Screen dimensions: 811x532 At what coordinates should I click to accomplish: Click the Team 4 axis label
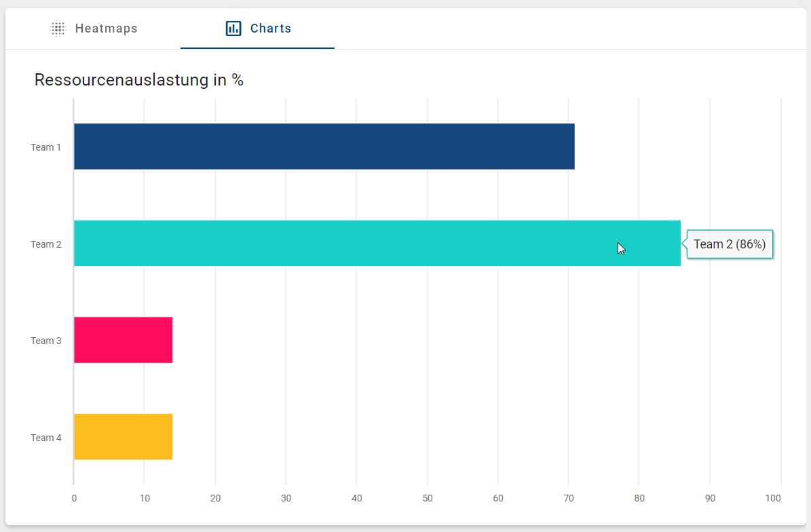[x=45, y=437]
